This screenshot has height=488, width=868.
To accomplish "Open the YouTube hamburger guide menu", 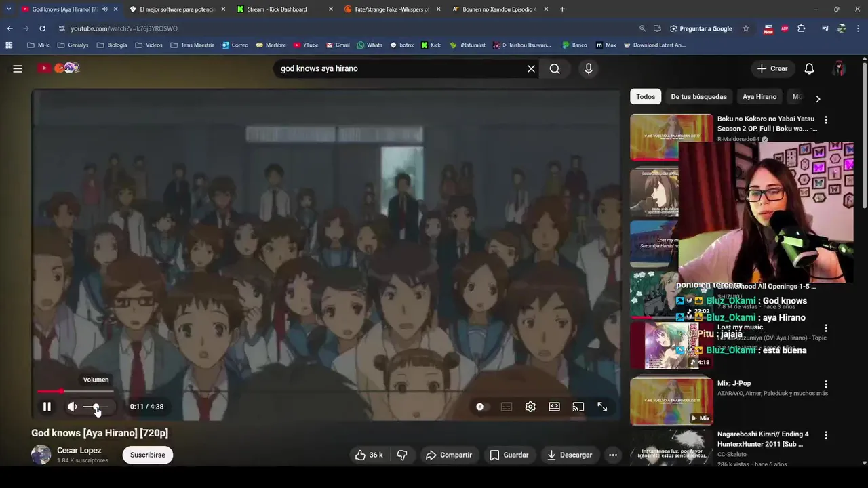I will click(x=18, y=68).
